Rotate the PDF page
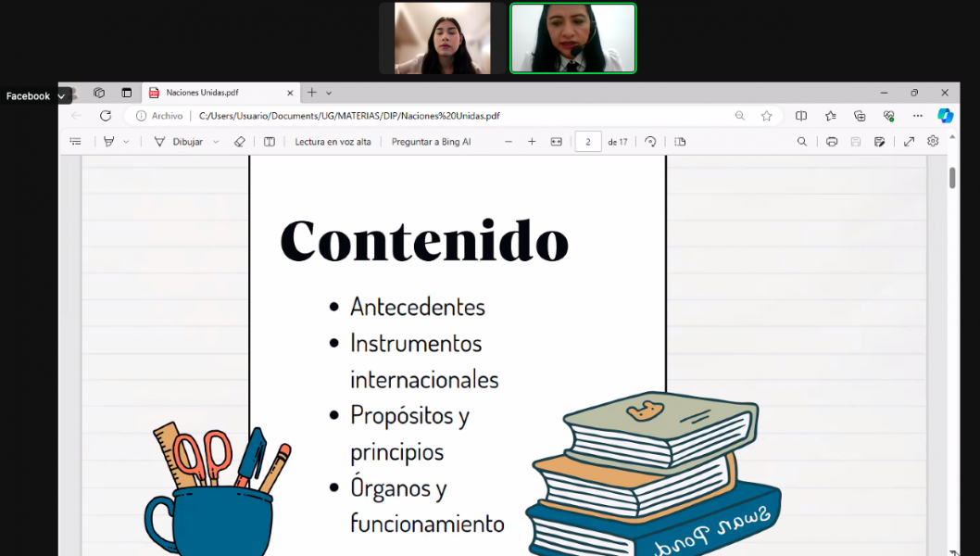Viewport: 980px width, 556px height. pos(650,142)
